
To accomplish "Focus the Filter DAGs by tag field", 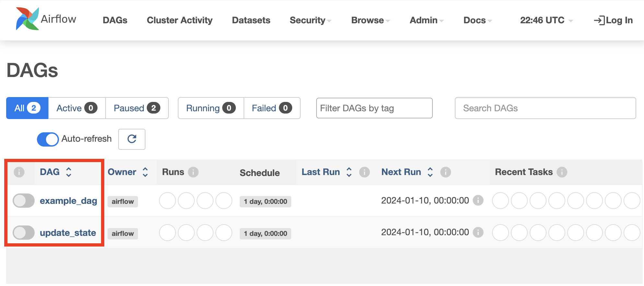I will coord(374,108).
